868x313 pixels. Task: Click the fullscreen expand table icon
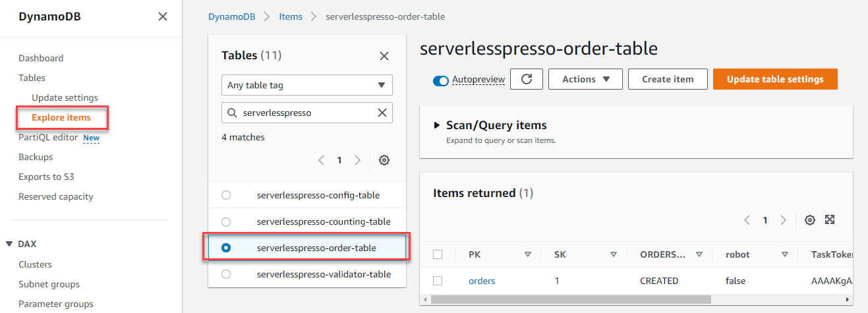point(830,220)
